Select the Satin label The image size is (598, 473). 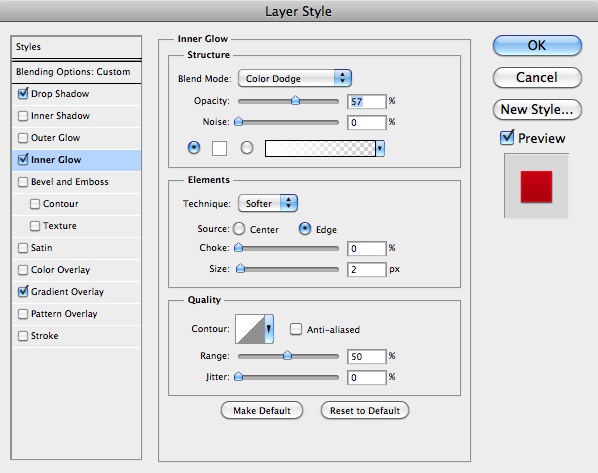tap(42, 248)
